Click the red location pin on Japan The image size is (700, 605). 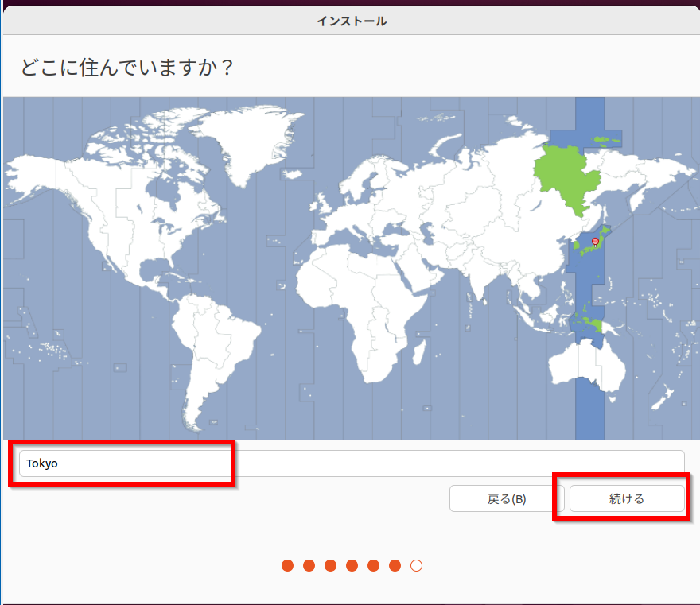[595, 242]
